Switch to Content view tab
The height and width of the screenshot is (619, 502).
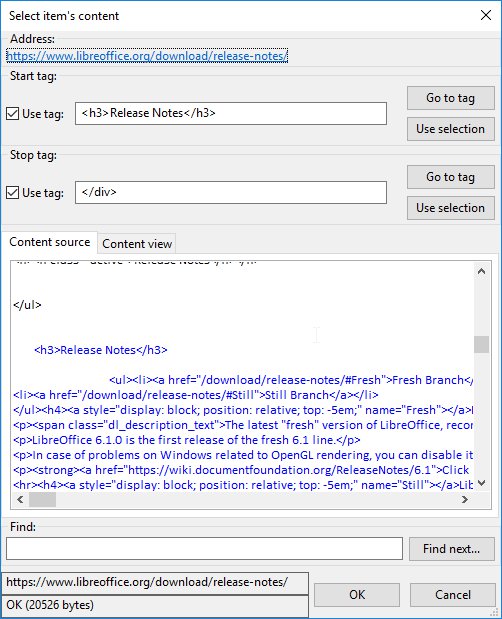[x=137, y=244]
